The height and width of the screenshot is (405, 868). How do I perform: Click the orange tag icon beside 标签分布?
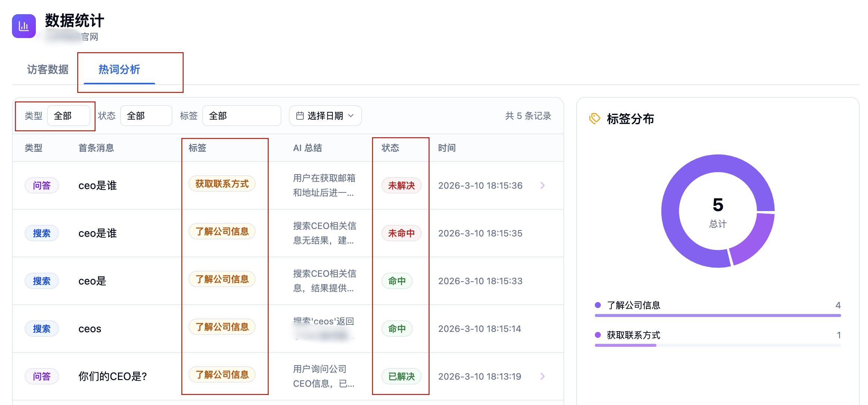(x=594, y=119)
